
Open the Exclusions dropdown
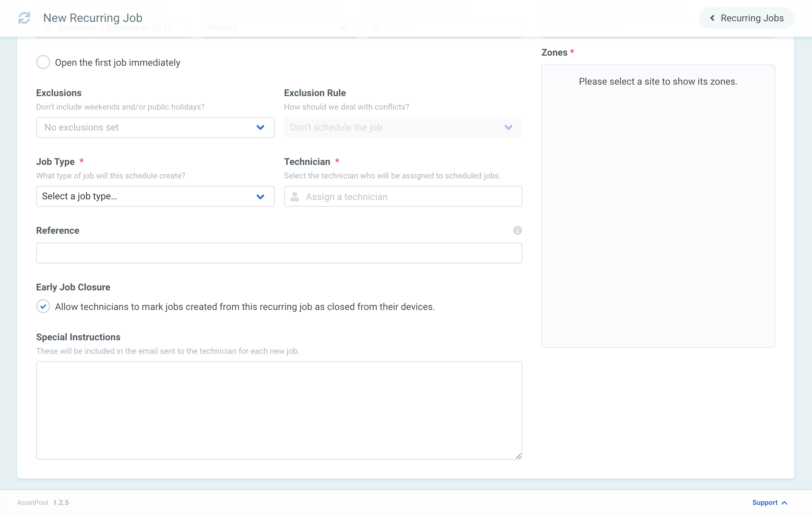[155, 127]
